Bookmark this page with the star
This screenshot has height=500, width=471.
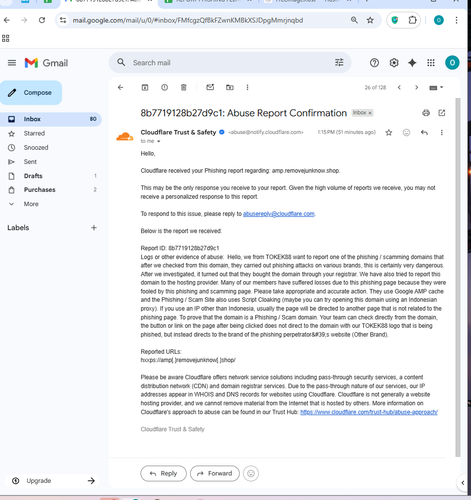pos(370,20)
